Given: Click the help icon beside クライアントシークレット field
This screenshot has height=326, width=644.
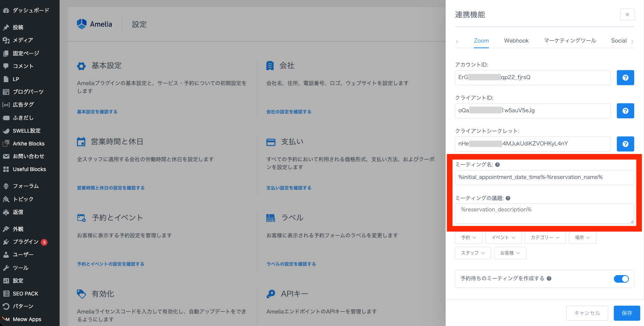Looking at the screenshot, I should click(625, 144).
